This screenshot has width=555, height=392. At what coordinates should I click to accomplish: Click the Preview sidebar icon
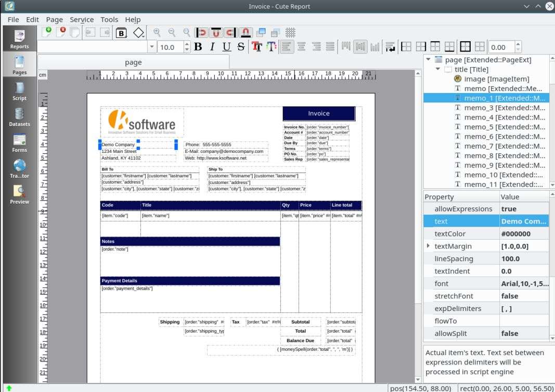click(x=19, y=194)
